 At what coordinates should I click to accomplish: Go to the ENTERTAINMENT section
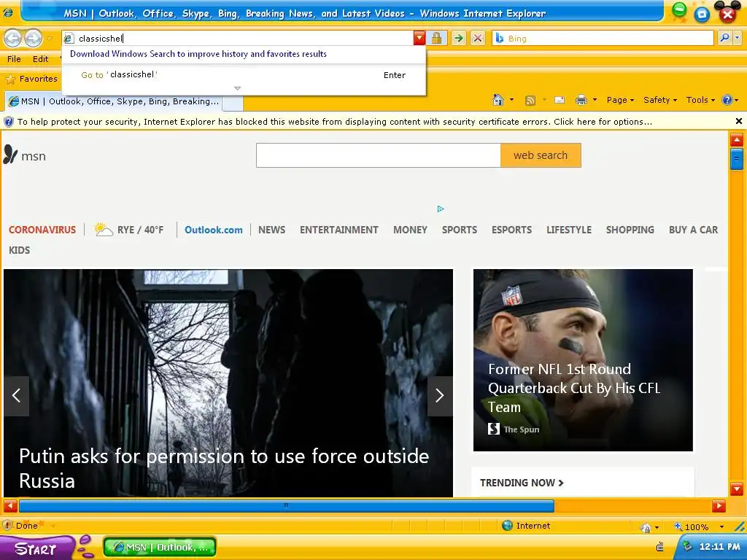coord(339,230)
